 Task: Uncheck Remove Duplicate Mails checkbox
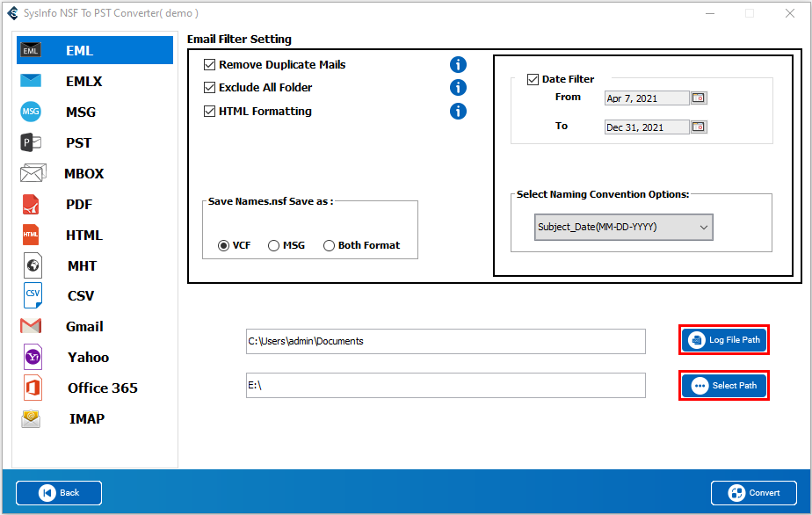(210, 64)
